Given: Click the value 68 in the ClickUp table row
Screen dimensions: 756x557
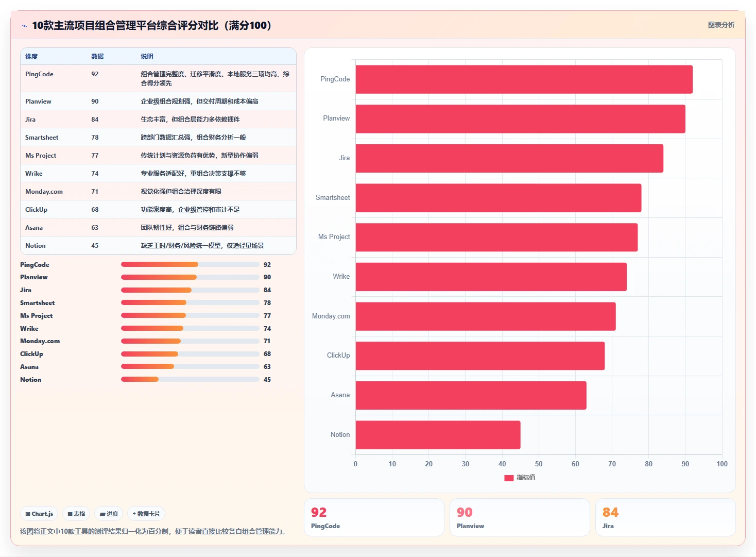Looking at the screenshot, I should pos(95,210).
